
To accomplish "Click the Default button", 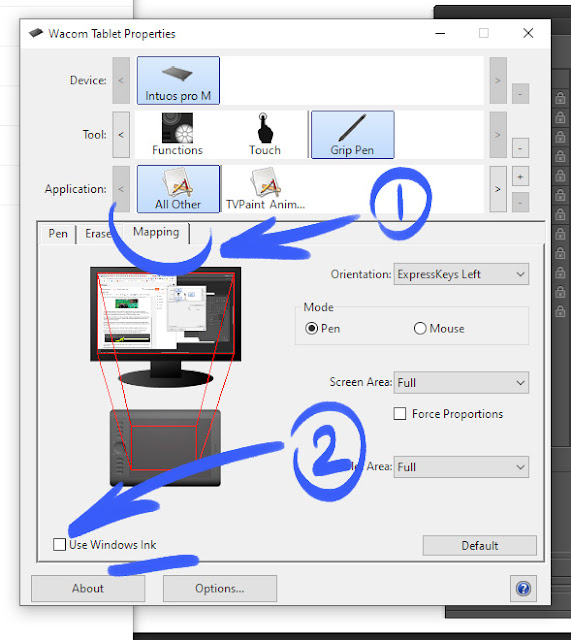I will pyautogui.click(x=480, y=545).
